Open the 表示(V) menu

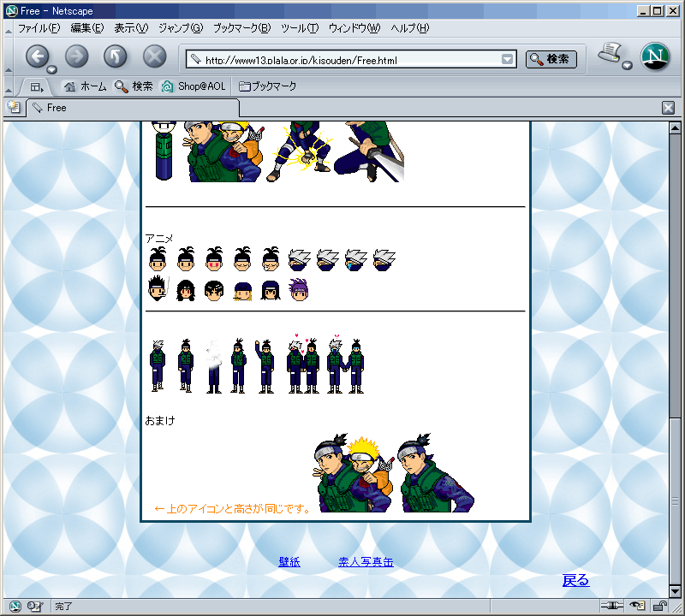point(131,28)
